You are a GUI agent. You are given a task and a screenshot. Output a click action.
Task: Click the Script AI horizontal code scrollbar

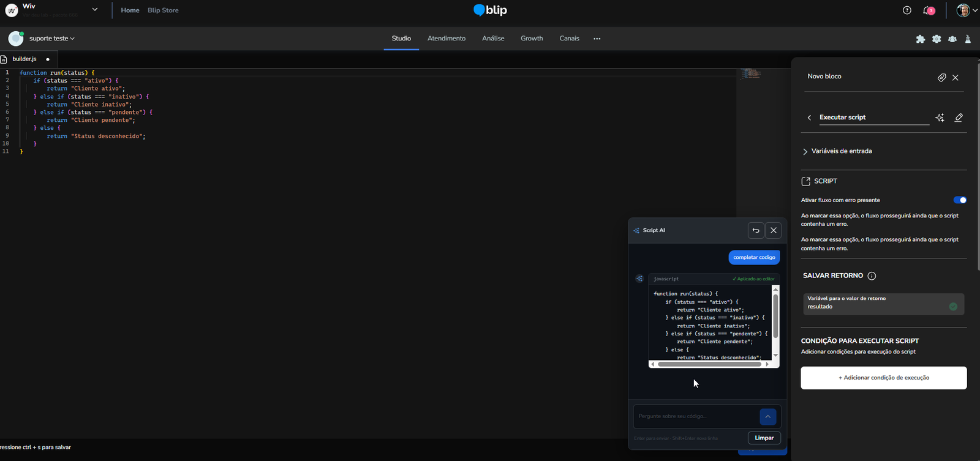coord(709,364)
